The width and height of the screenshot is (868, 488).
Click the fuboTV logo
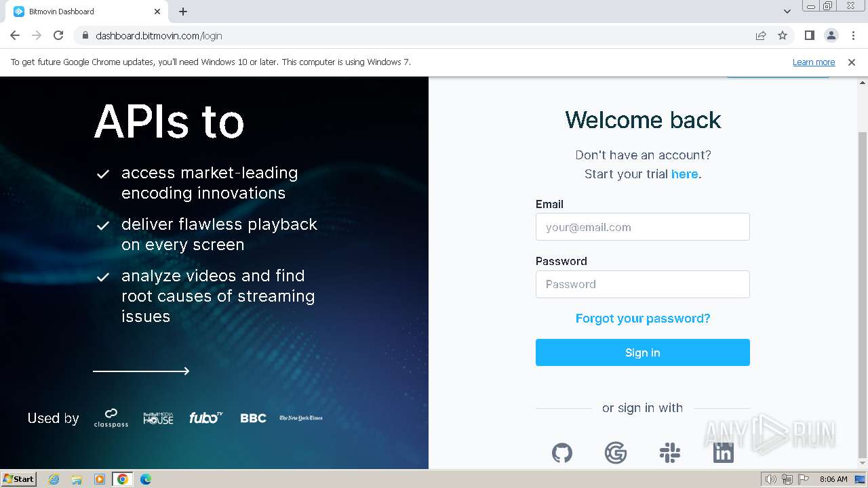click(206, 418)
